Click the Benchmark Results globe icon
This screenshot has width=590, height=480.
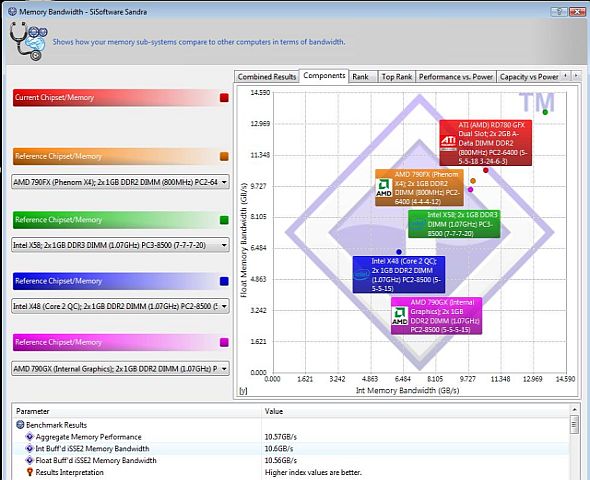pyautogui.click(x=21, y=425)
